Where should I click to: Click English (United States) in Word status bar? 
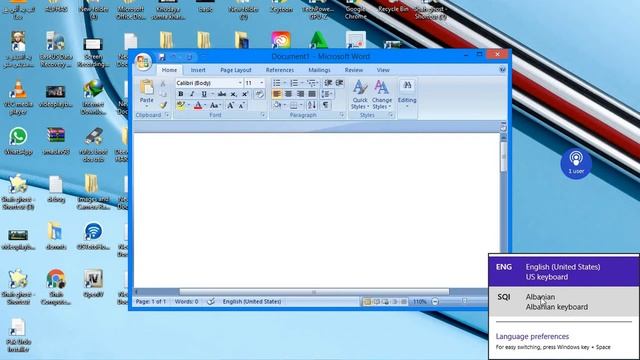click(x=252, y=302)
